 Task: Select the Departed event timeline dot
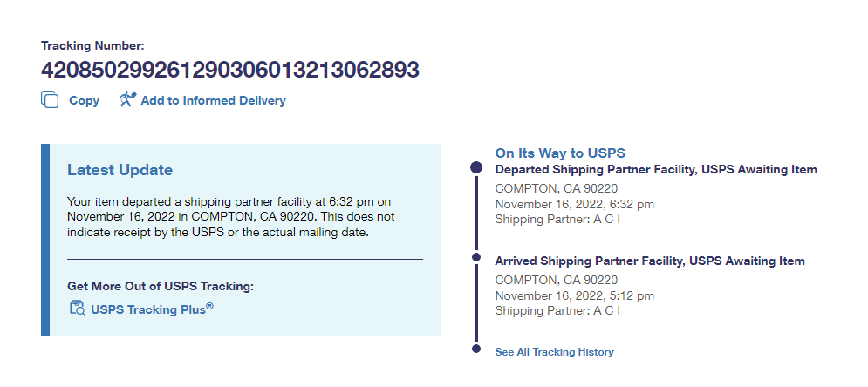(x=475, y=166)
